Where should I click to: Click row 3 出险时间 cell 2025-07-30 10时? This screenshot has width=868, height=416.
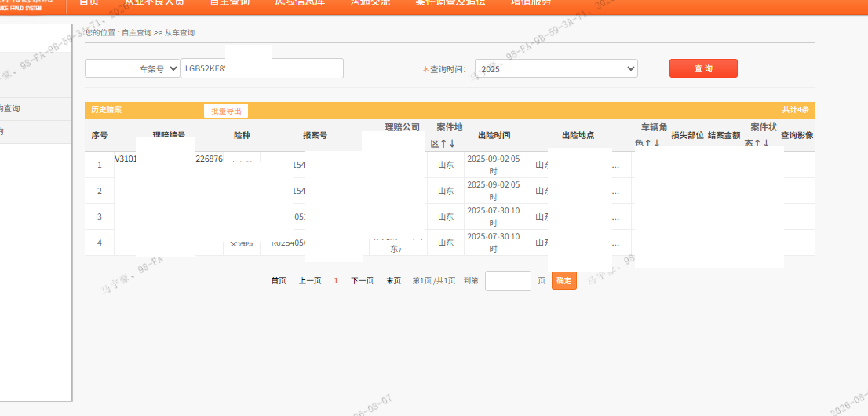[x=493, y=217]
